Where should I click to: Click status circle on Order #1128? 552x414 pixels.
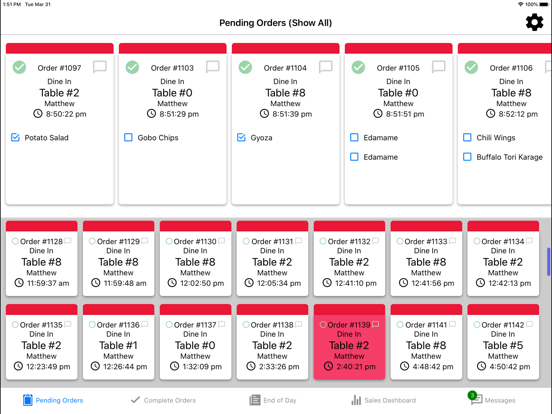click(15, 241)
